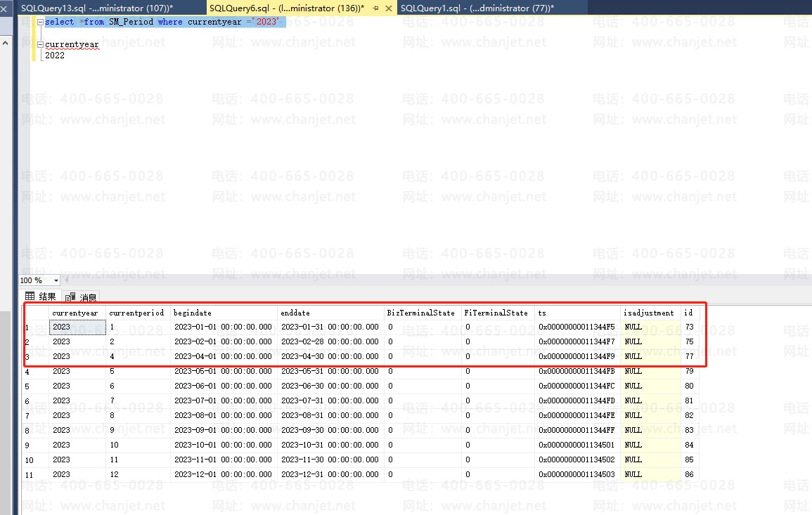Image resolution: width=812 pixels, height=515 pixels.
Task: Select the 2023 cell in row 1
Action: coord(77,327)
